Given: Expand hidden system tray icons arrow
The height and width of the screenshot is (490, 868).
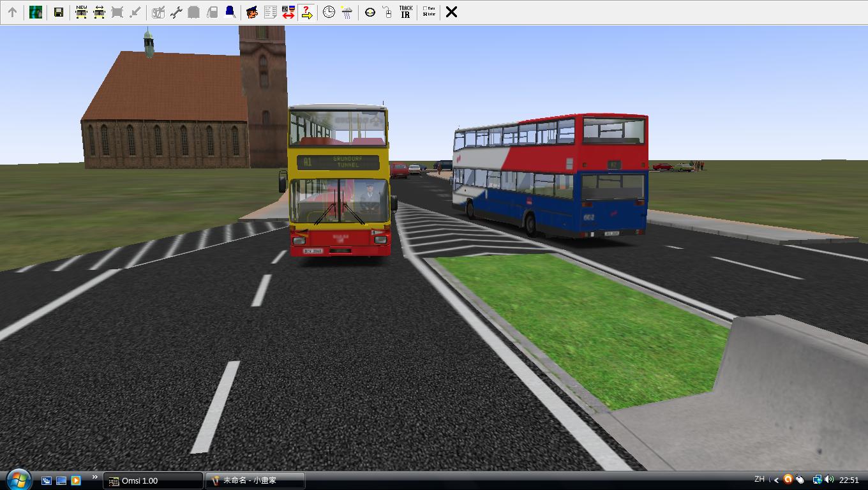Looking at the screenshot, I should click(x=777, y=480).
